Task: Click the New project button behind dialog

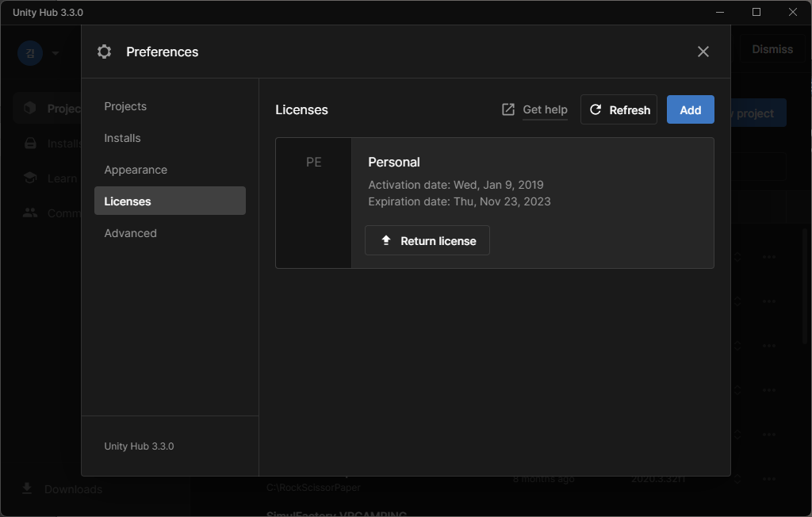Action: point(758,113)
